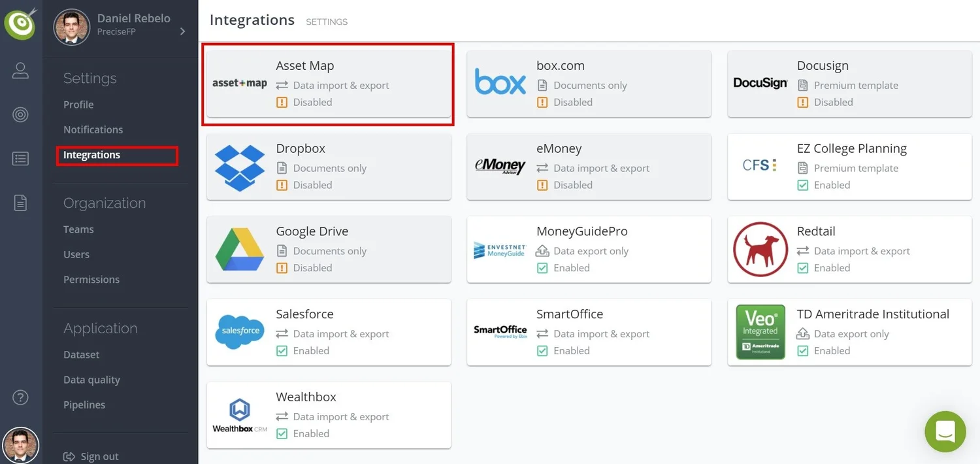Open the SmartOffice integration title
The width and height of the screenshot is (980, 464).
(570, 314)
